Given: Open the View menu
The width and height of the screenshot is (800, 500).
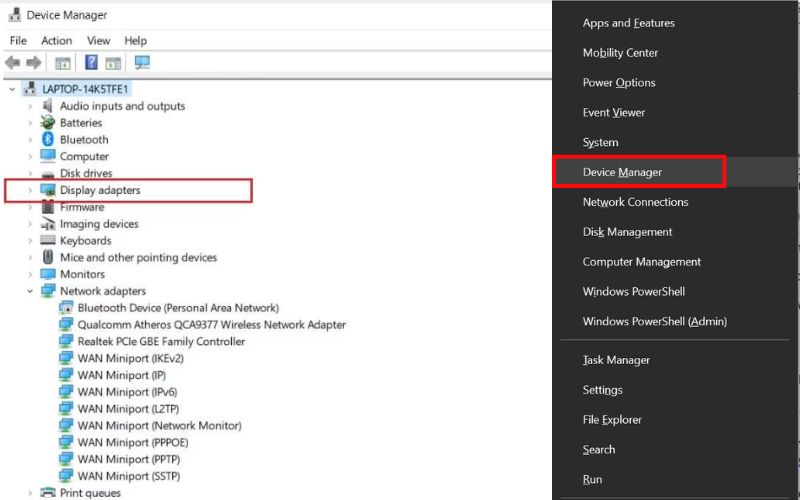Looking at the screenshot, I should pos(98,41).
